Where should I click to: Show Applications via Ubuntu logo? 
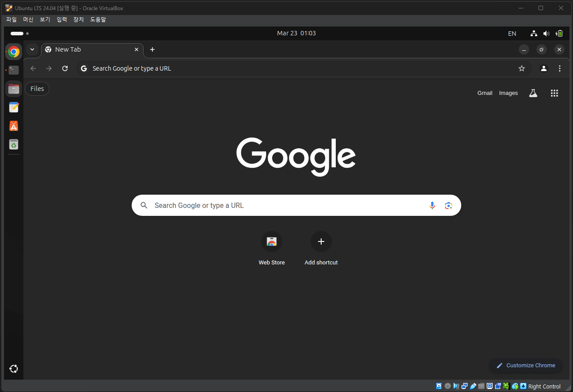tap(14, 369)
